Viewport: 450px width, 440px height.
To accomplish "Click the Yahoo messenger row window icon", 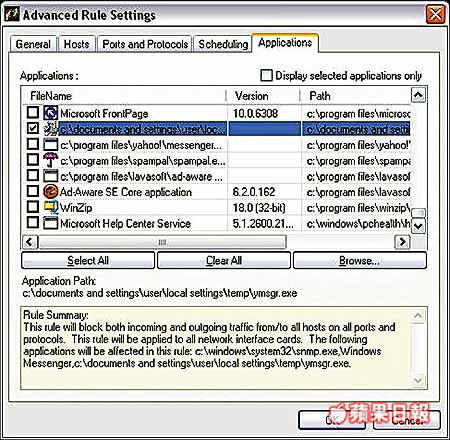I will [x=51, y=144].
